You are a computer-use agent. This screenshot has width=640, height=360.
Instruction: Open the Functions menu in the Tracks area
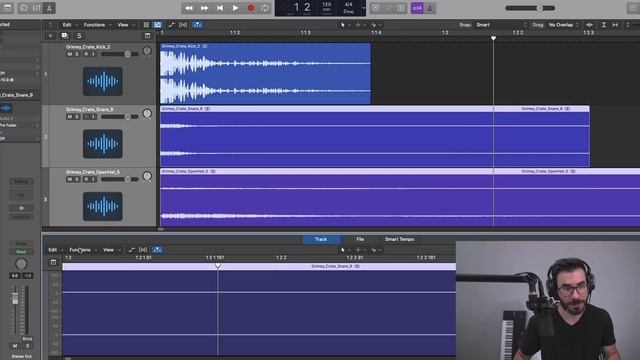click(x=94, y=25)
